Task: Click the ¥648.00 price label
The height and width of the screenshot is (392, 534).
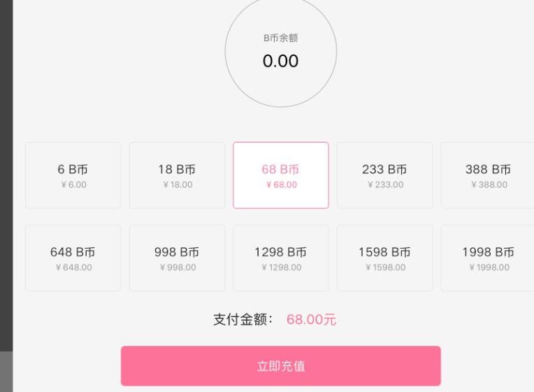Action: tap(73, 268)
